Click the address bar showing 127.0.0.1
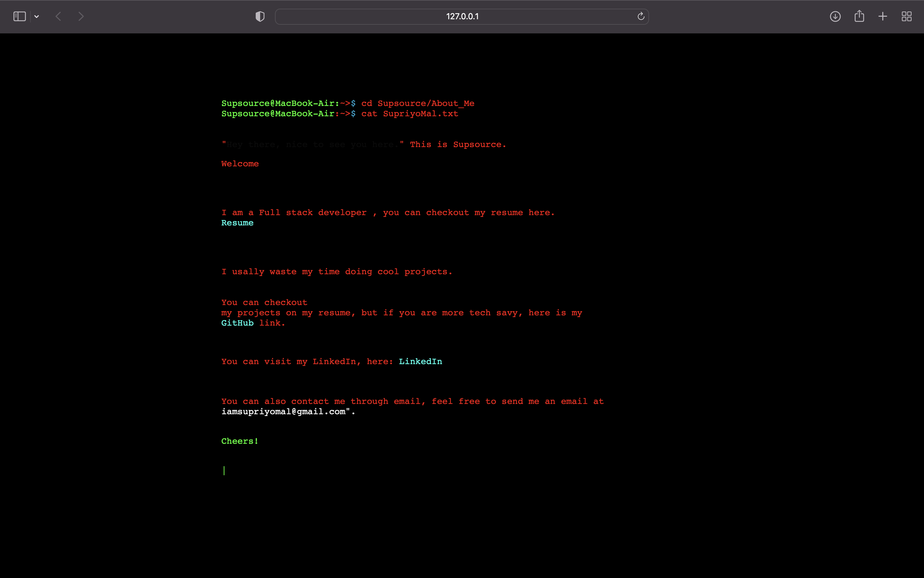 (462, 16)
